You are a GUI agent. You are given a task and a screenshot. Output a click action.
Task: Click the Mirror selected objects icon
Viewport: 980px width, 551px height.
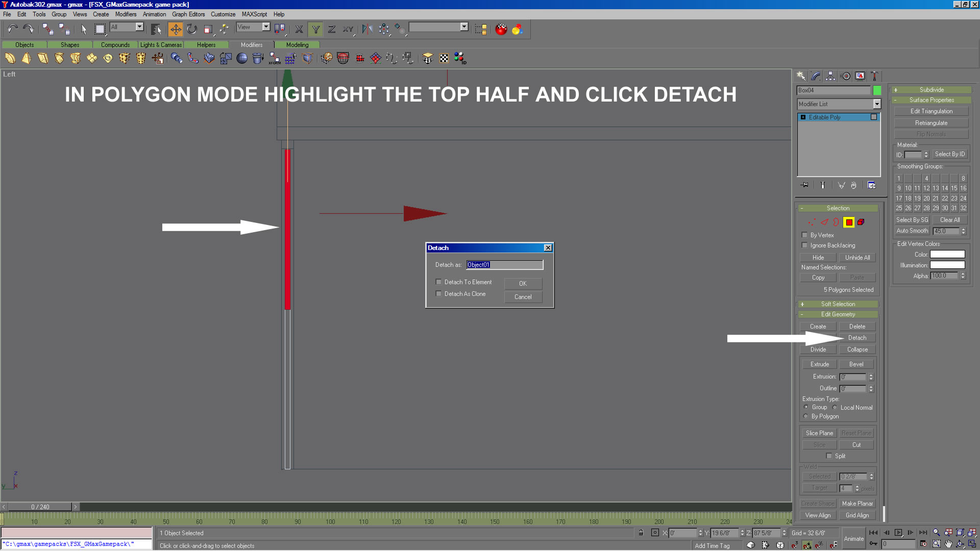(367, 29)
